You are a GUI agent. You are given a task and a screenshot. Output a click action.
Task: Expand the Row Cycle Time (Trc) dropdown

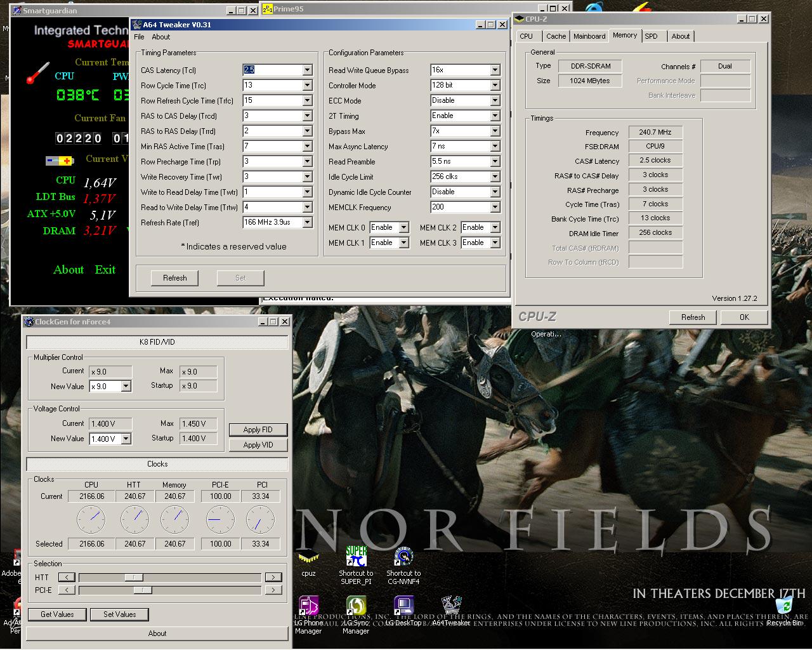tap(307, 85)
